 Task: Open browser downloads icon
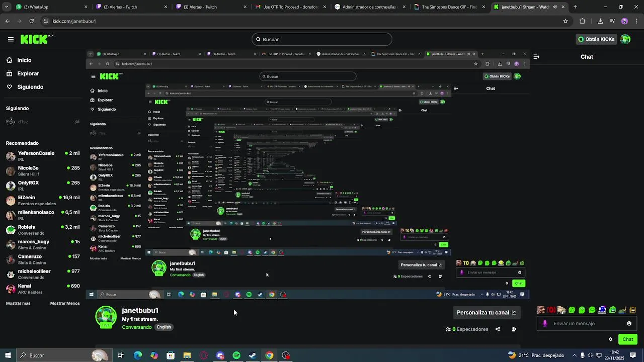click(x=600, y=21)
